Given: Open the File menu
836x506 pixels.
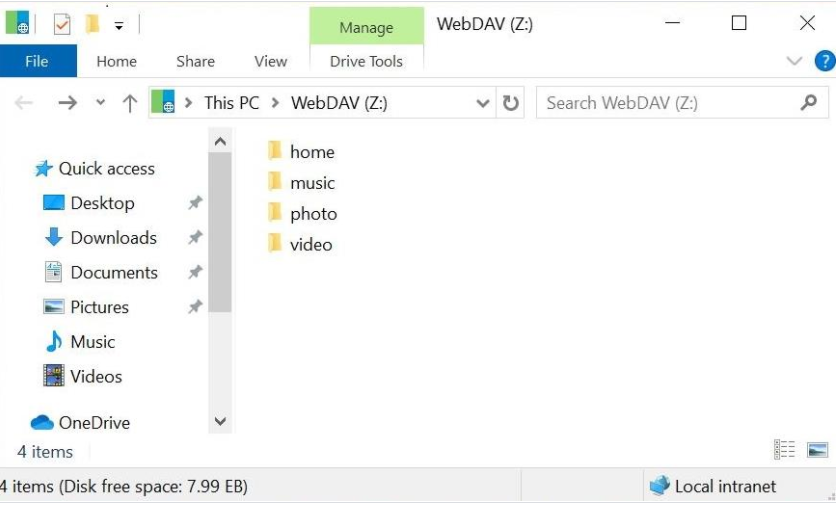Looking at the screenshot, I should coord(38,61).
